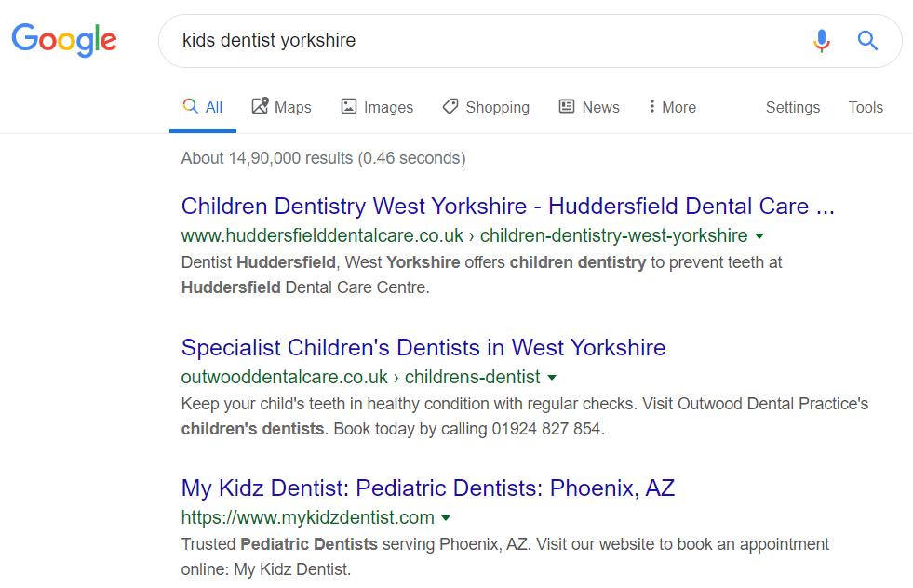Open Specialist Children's Dentists in West Yorkshire
The image size is (913, 588).
point(423,348)
